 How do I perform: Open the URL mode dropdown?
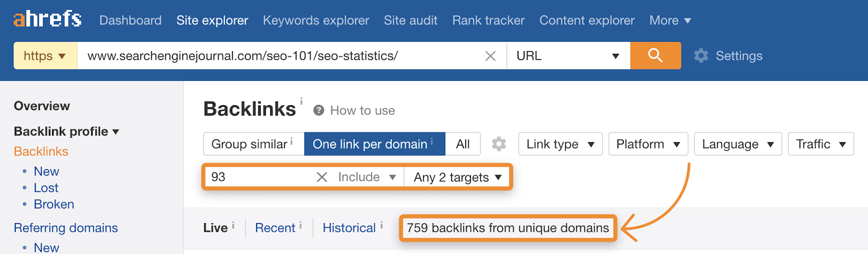568,56
